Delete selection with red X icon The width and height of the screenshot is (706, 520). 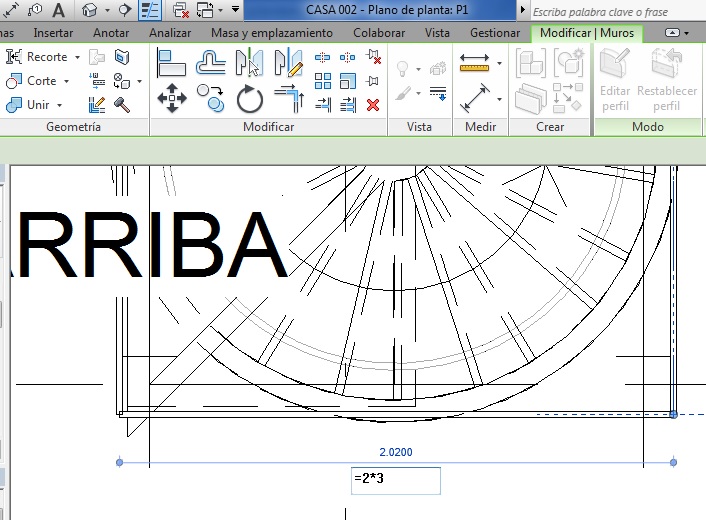tap(373, 104)
